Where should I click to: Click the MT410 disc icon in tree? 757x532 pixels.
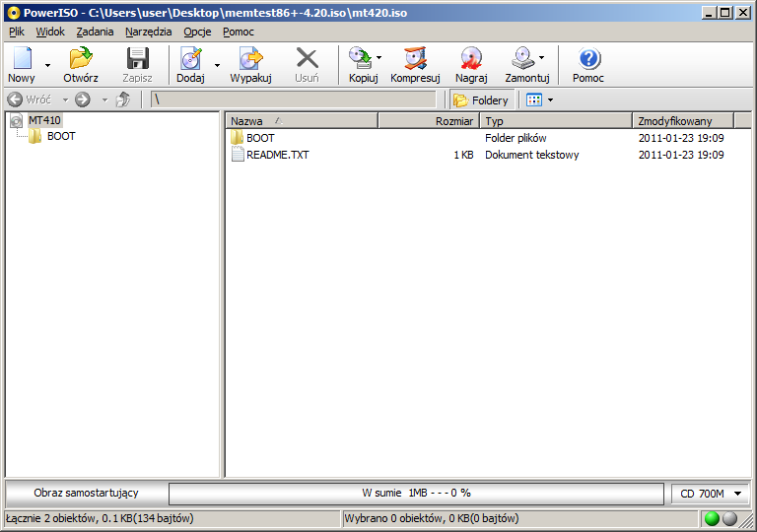(x=17, y=121)
